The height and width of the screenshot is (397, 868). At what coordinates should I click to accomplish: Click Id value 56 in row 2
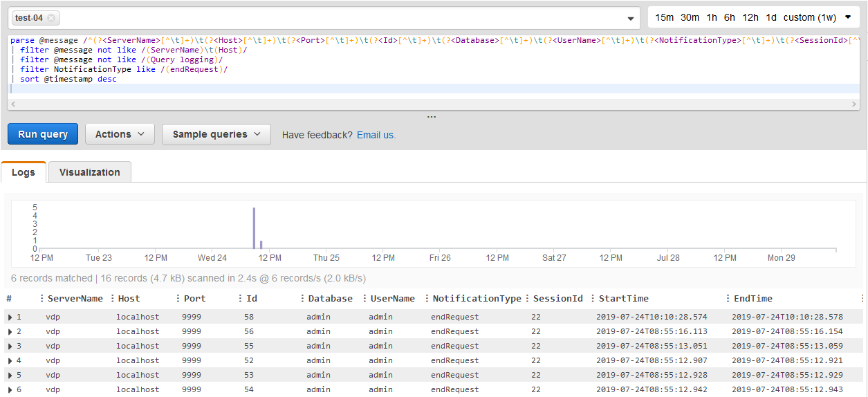pyautogui.click(x=249, y=331)
